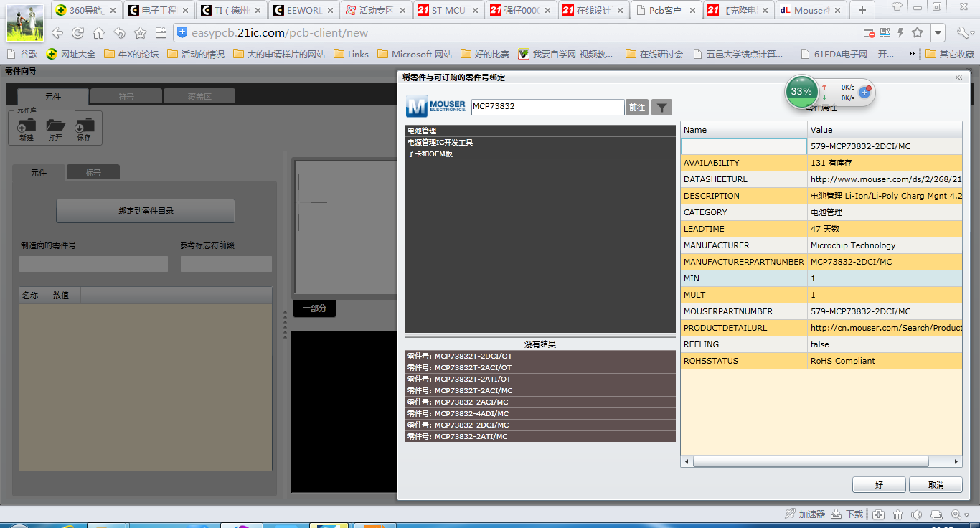This screenshot has width=980, height=528.
Task: Click 绑定到零件目录 button
Action: click(146, 211)
